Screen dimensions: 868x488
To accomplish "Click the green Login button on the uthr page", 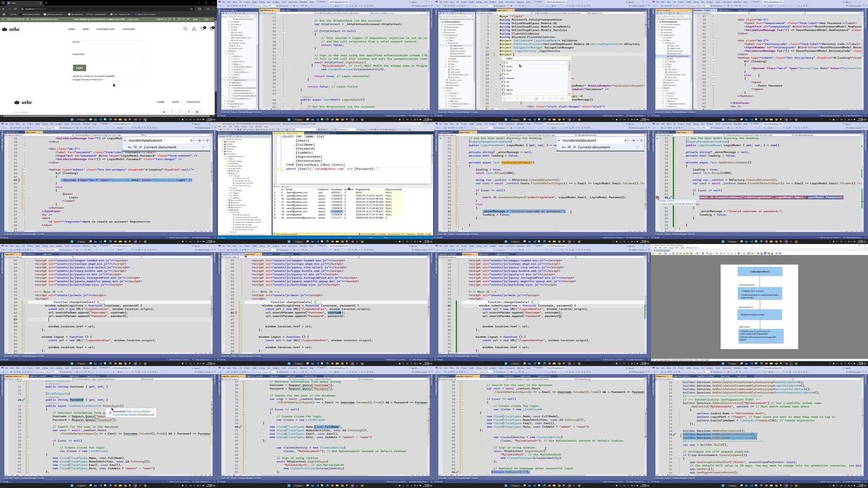I will coord(79,68).
